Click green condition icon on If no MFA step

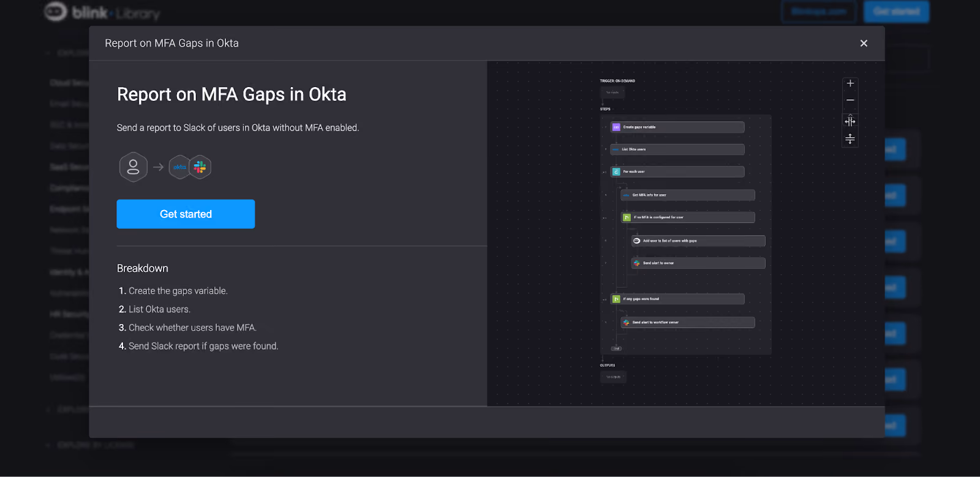pyautogui.click(x=627, y=217)
